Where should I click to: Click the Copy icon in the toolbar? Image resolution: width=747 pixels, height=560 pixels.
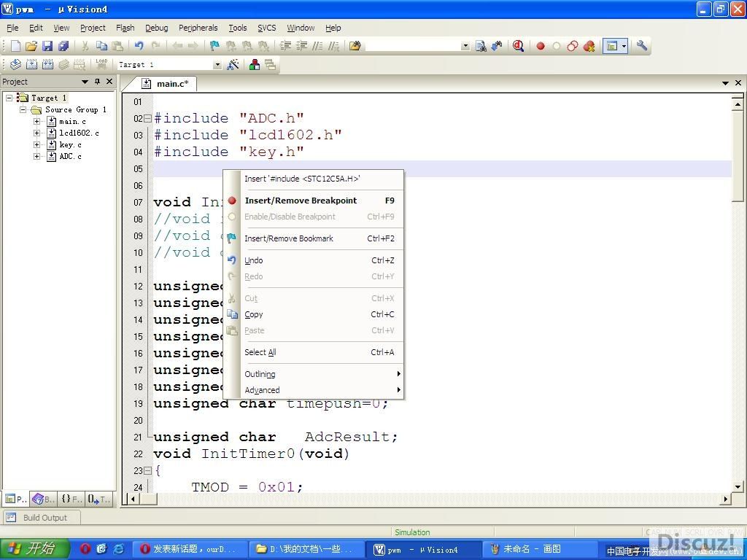tap(101, 46)
